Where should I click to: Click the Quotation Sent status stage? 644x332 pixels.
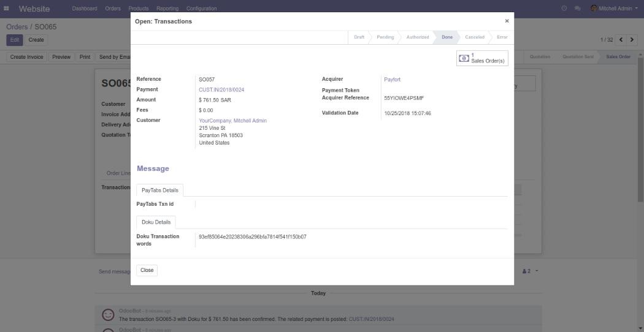[578, 56]
